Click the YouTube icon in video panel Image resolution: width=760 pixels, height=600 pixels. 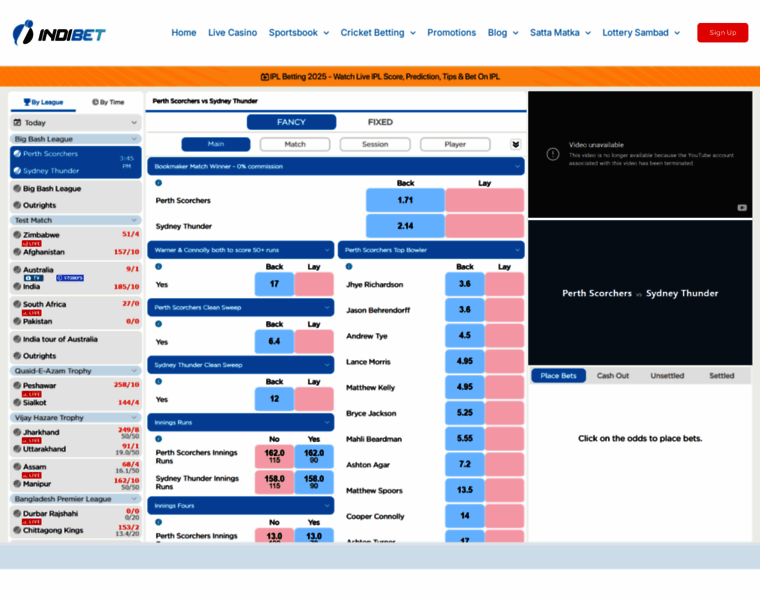(x=742, y=207)
